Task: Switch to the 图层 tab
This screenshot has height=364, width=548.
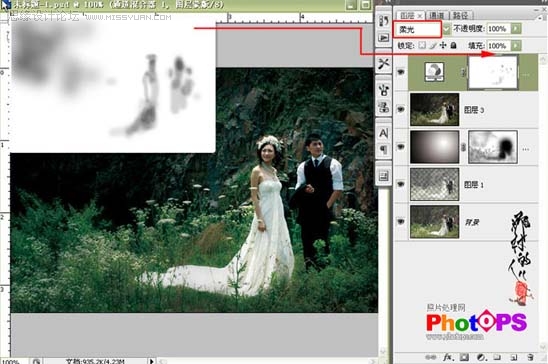Action: tap(407, 16)
